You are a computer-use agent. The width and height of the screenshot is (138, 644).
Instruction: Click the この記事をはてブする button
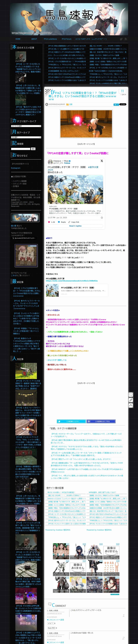[x=101, y=421]
